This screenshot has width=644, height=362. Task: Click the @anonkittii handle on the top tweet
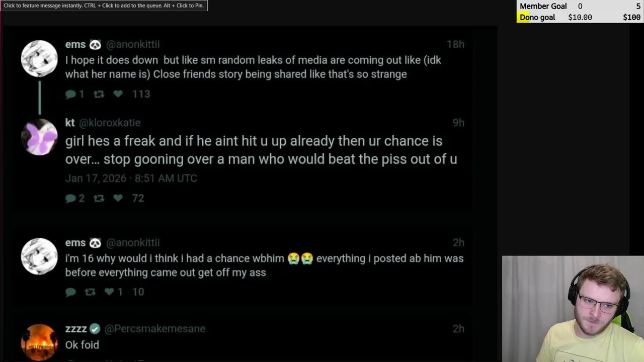click(133, 44)
